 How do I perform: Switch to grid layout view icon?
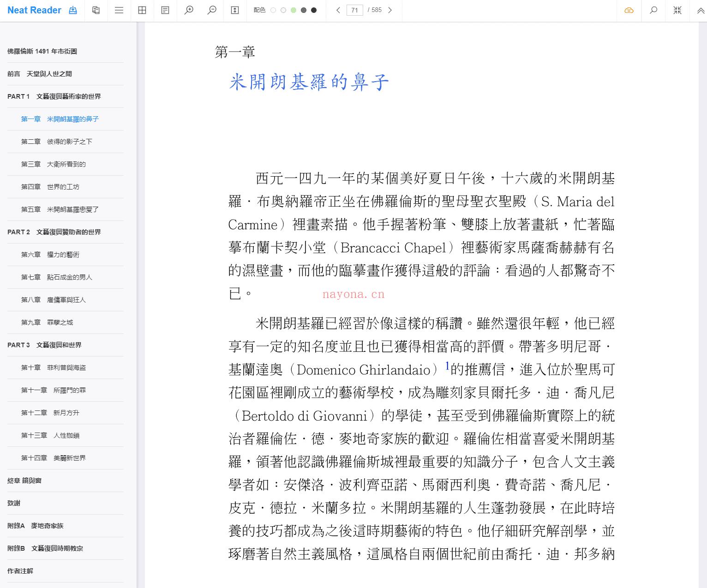pos(142,10)
